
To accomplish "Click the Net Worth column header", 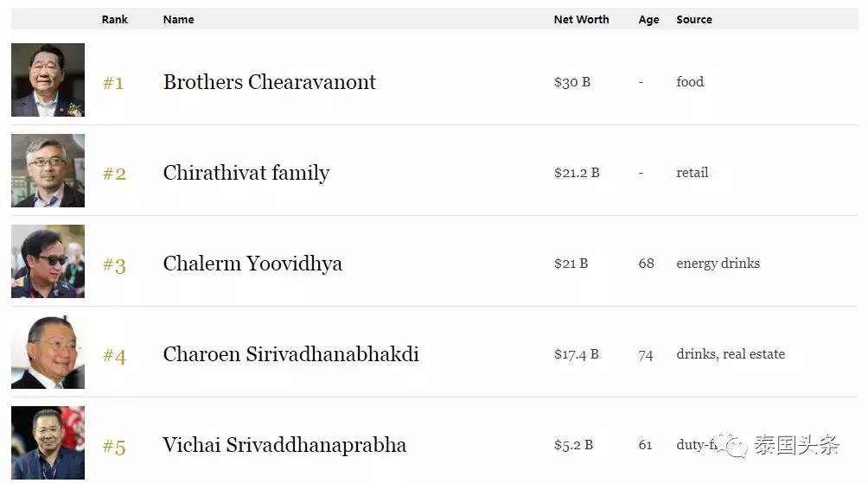I will coord(581,20).
